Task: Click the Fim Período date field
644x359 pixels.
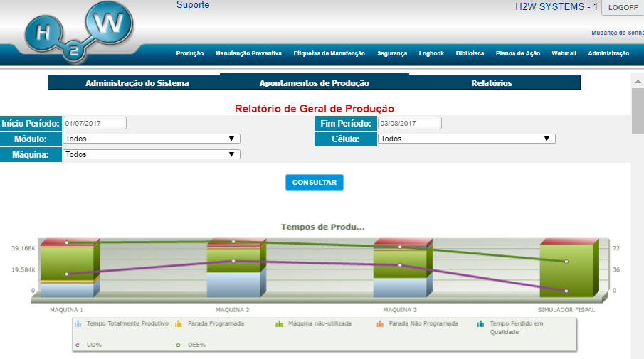Action: (410, 124)
